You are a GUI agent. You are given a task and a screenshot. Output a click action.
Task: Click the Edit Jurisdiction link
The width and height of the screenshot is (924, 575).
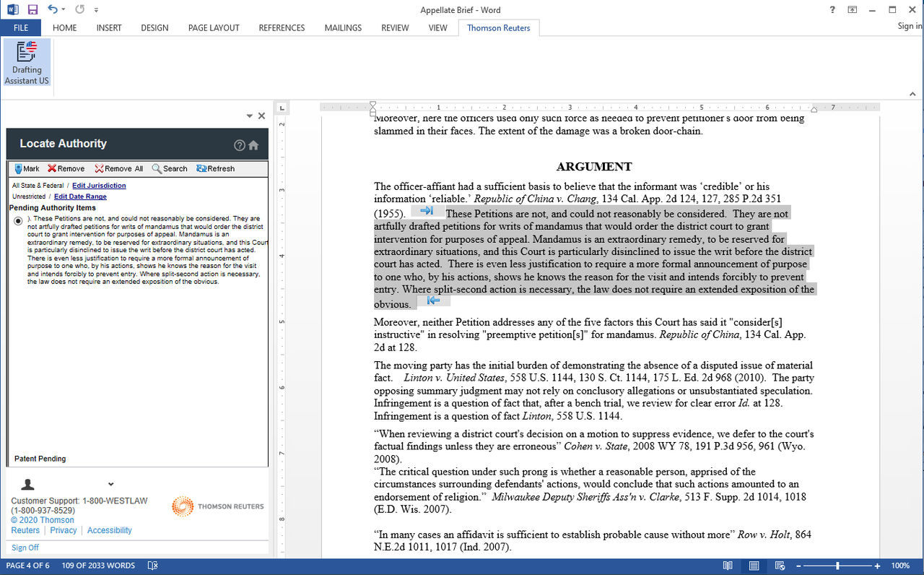pos(99,186)
